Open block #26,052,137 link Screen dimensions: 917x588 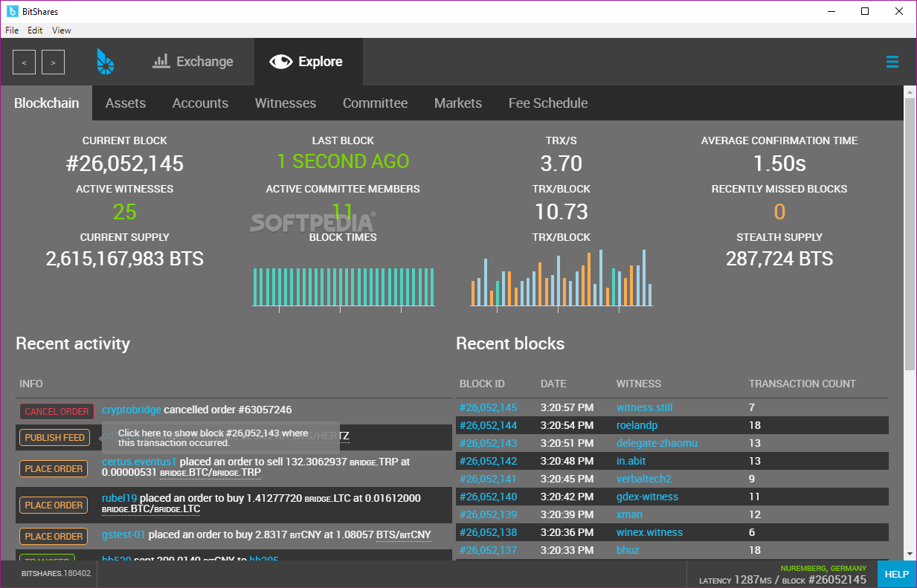(x=488, y=550)
